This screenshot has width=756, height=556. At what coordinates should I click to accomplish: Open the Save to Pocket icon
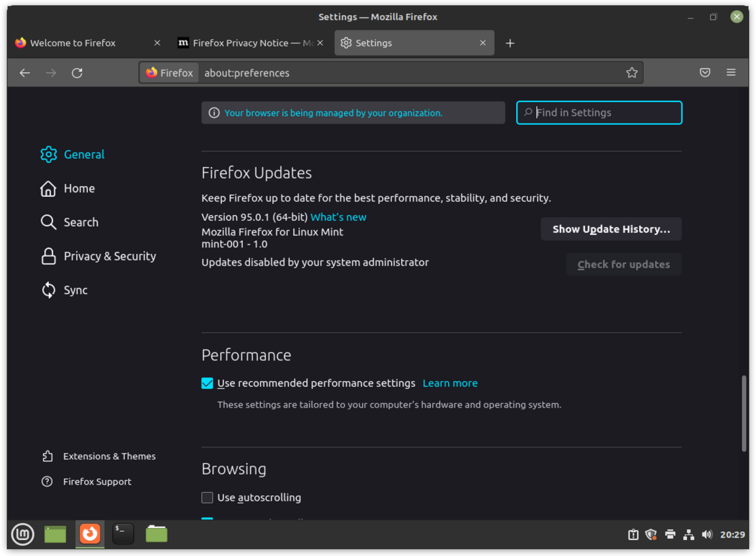pyautogui.click(x=705, y=73)
